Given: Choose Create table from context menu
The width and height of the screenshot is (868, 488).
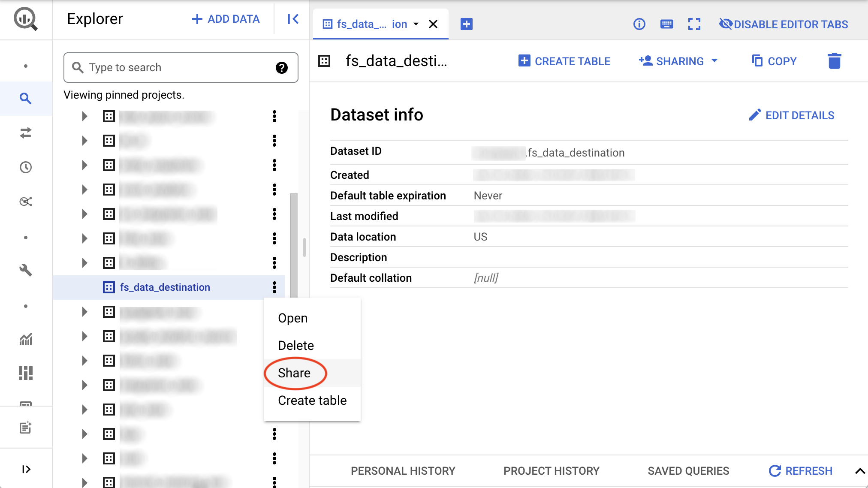Looking at the screenshot, I should (x=312, y=401).
